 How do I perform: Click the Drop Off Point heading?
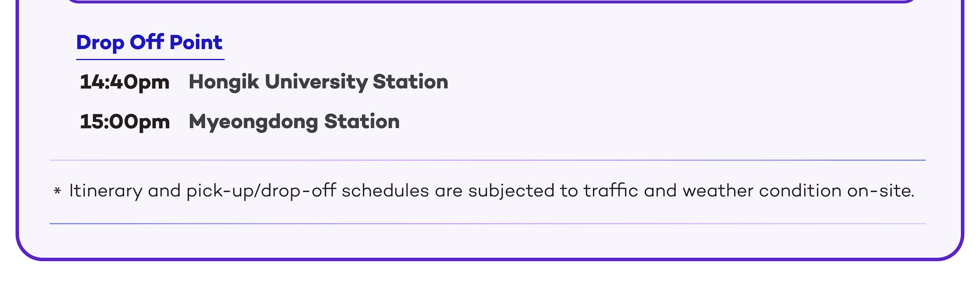(x=149, y=42)
